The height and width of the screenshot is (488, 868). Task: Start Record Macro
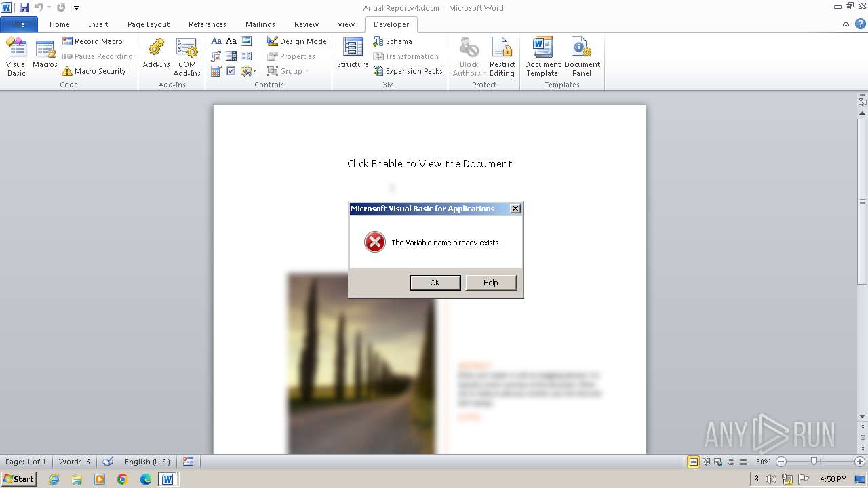pos(93,41)
